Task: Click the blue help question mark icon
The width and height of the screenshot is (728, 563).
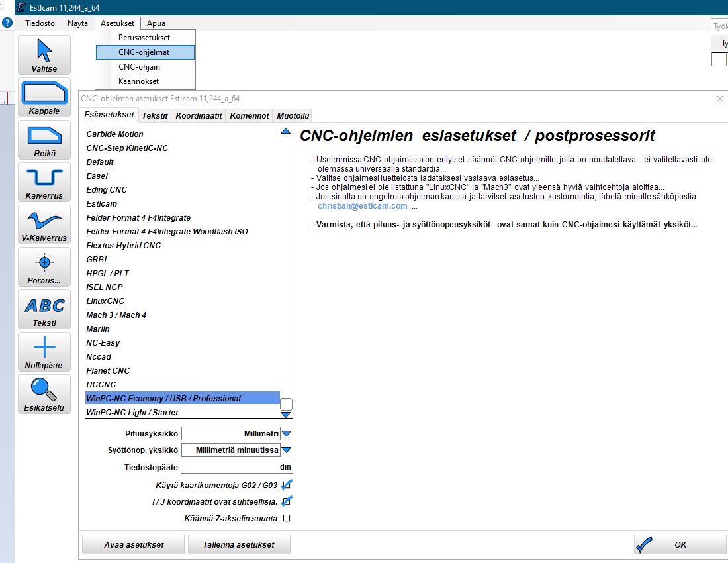Action: (7, 23)
